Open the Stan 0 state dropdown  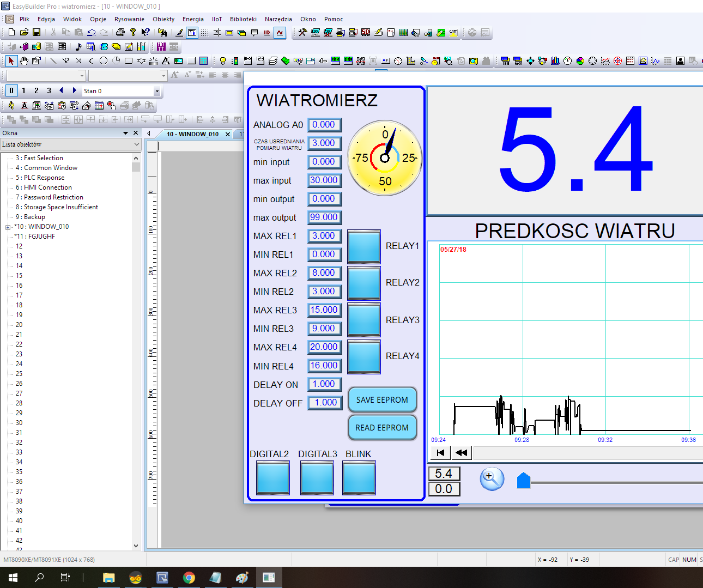click(x=157, y=91)
